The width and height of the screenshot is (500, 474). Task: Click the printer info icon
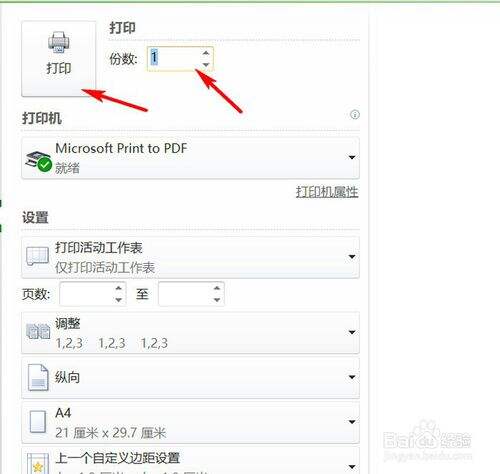tap(355, 115)
